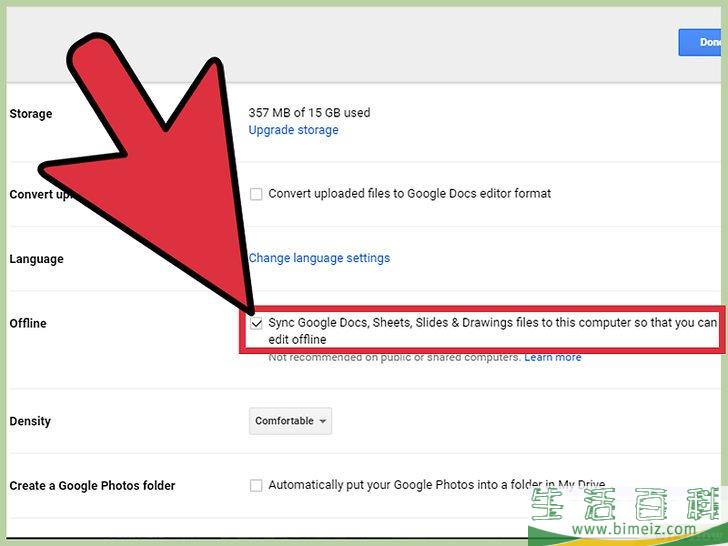Click the Offline label

pyautogui.click(x=28, y=323)
